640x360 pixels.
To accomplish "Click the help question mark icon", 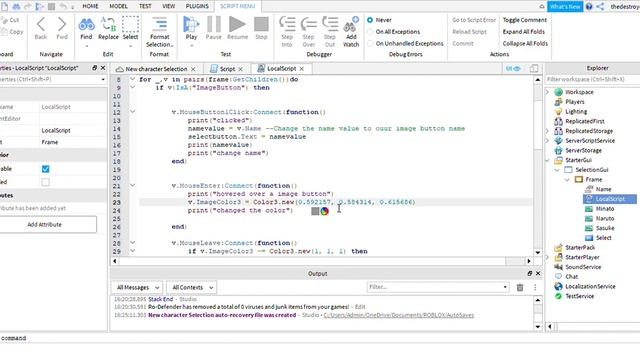I will 589,7.
